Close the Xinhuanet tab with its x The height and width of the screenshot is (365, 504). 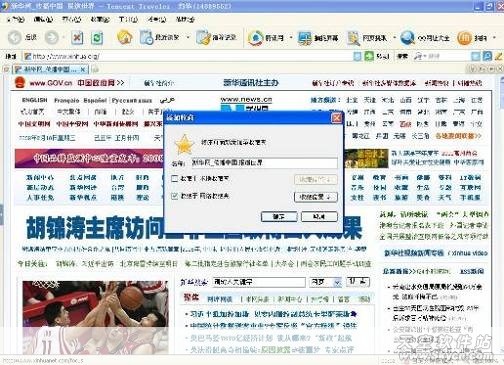coord(83,69)
